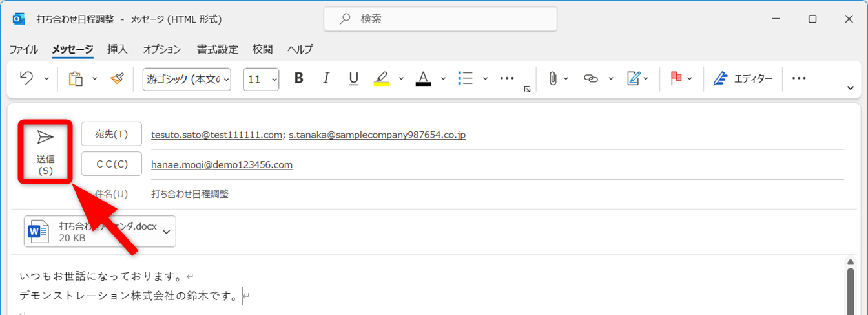Screen dimensions: 868x315
Task: Click the Signature pen icon
Action: (633, 78)
